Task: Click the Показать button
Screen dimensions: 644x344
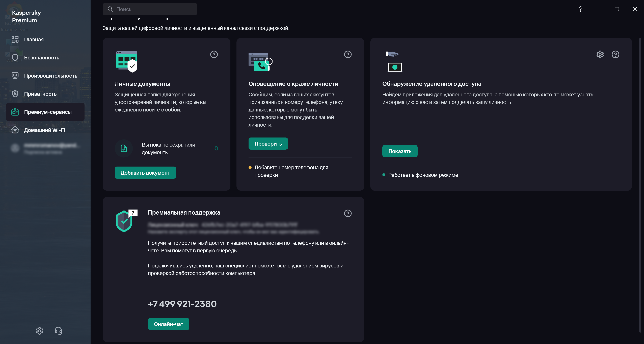Action: point(399,151)
